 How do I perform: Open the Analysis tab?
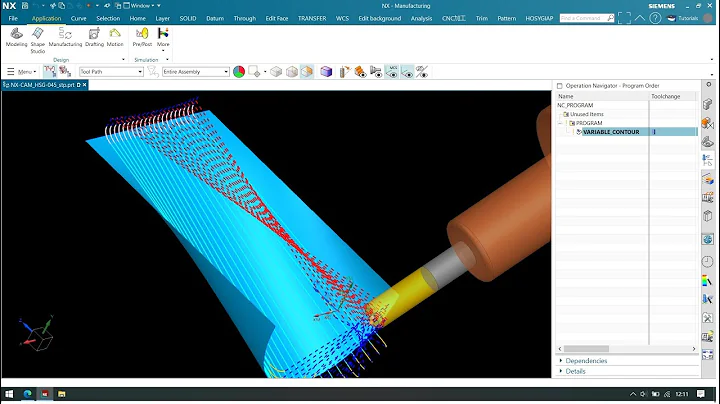[421, 18]
